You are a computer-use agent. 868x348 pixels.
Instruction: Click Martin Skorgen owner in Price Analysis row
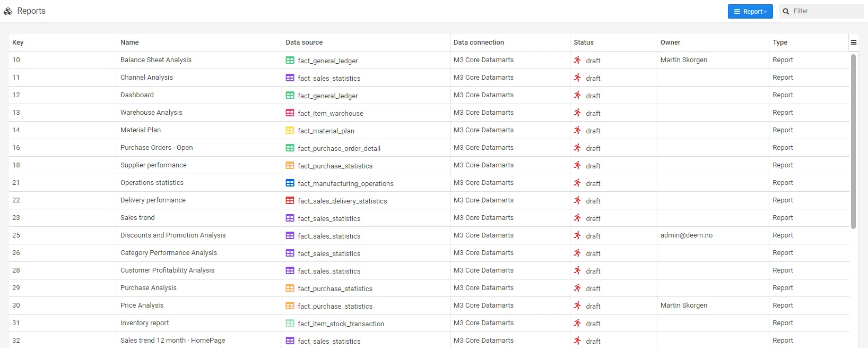click(684, 305)
